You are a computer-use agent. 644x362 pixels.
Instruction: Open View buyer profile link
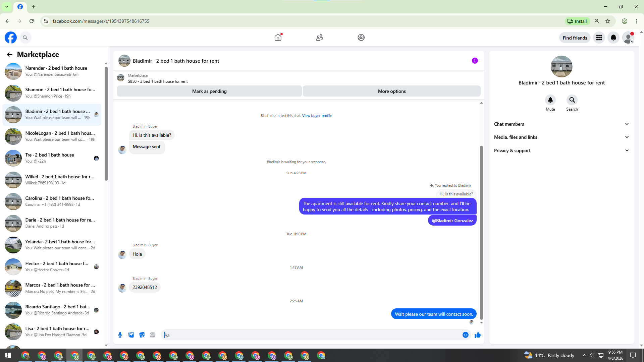point(317,116)
